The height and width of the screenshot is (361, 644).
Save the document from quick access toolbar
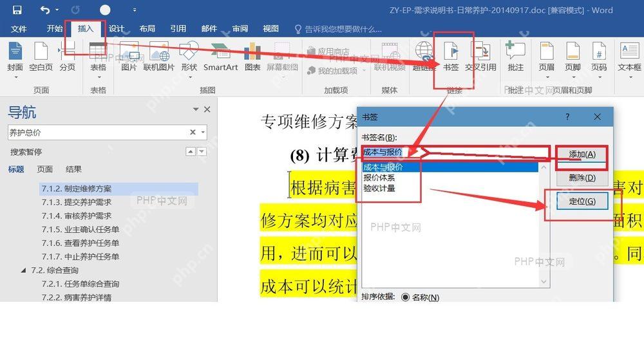[x=17, y=10]
